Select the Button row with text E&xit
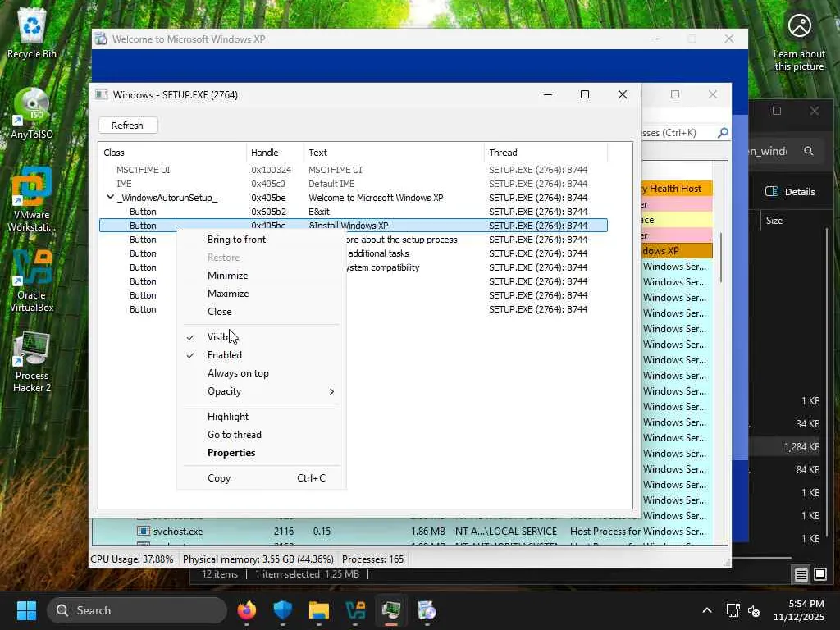Screen dimensions: 840x630 tap(353, 212)
